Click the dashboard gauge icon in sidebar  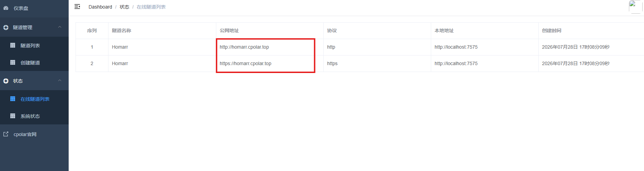[x=6, y=8]
